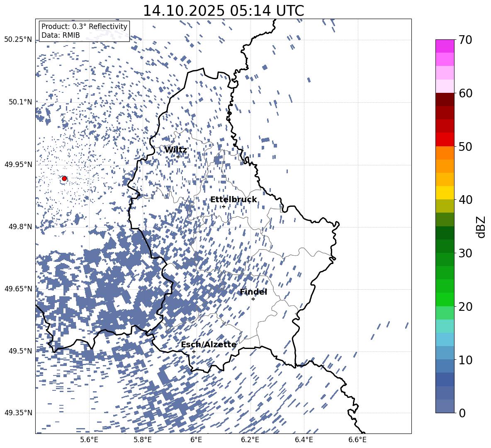The width and height of the screenshot is (491, 448).
Task: Click the colorbar tick label 50
Action: point(465,147)
